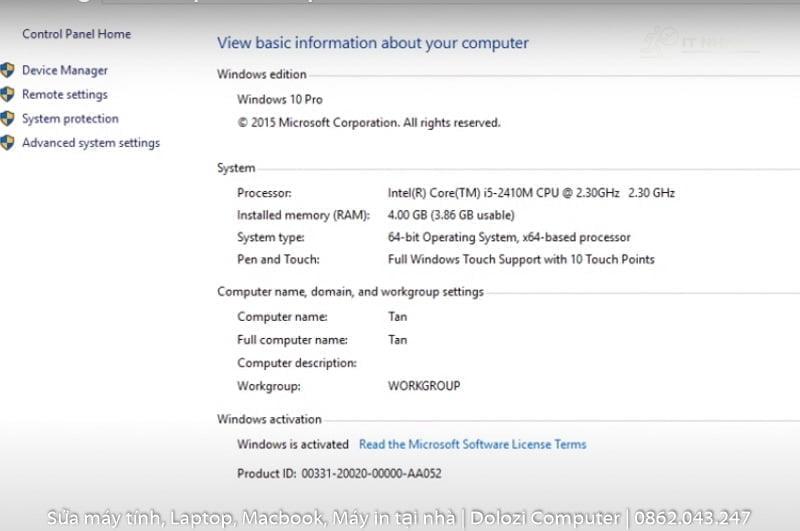Screen dimensions: 800x531
Task: Open the Device Manager link
Action: coord(65,71)
